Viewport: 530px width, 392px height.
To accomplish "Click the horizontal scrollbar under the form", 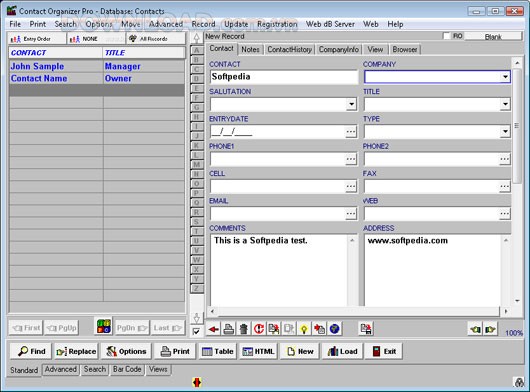I will (359, 311).
